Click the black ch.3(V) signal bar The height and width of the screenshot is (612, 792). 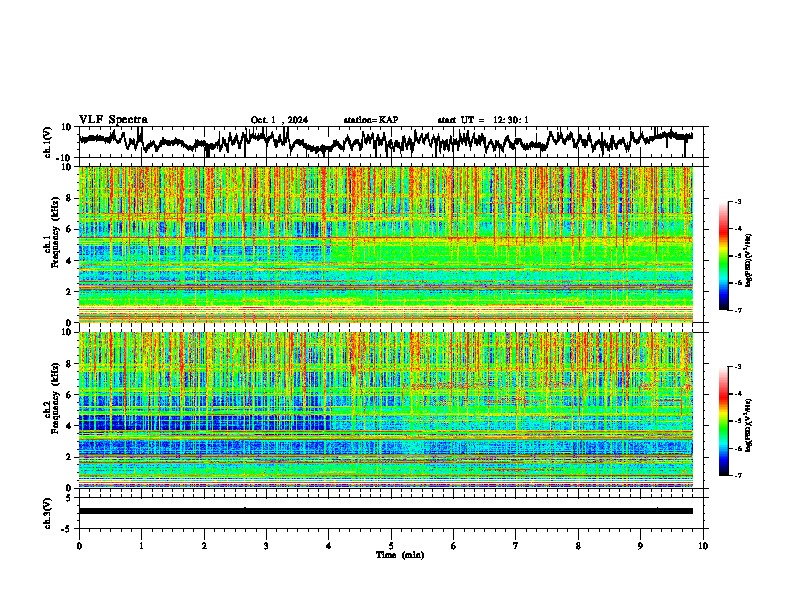point(386,511)
